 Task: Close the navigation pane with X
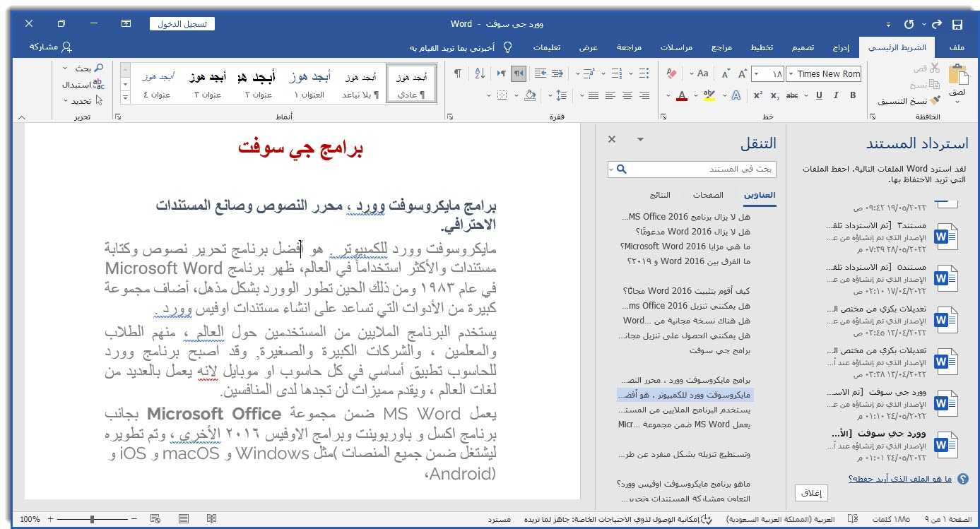tap(612, 140)
